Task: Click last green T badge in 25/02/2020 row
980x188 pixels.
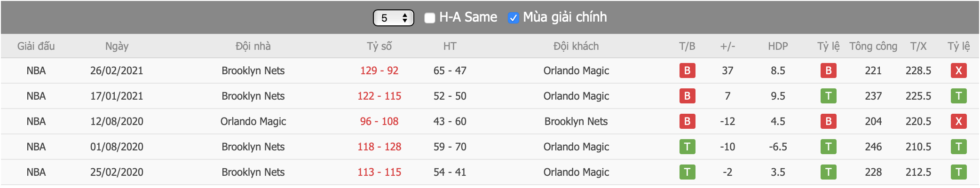Action: click(x=958, y=172)
